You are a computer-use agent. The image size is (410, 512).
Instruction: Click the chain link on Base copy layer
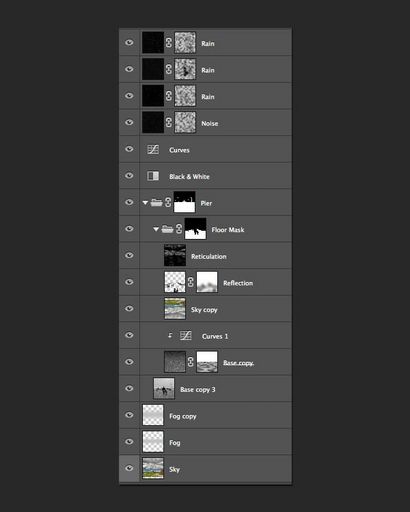190,362
